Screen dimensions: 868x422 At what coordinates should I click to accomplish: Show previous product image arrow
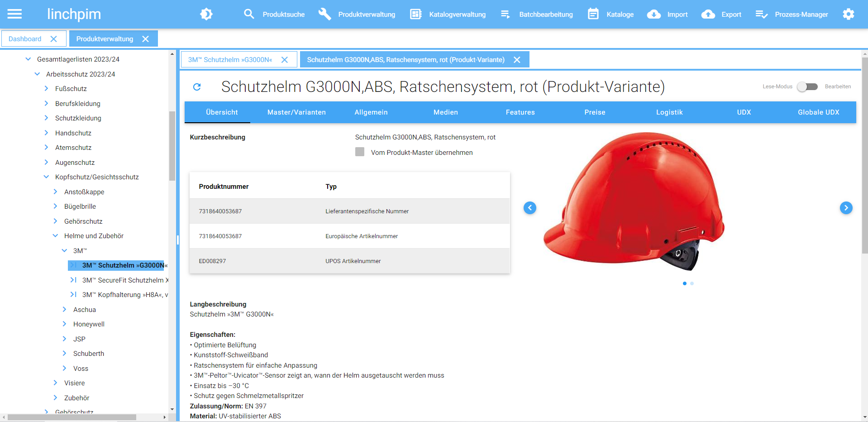coord(530,208)
